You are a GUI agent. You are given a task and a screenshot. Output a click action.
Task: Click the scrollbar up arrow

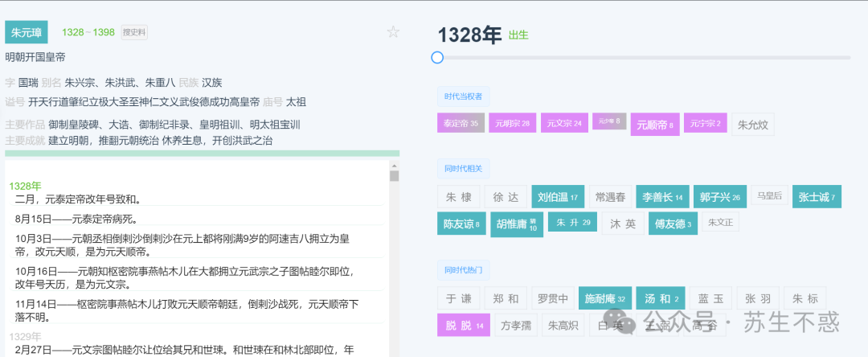[x=394, y=165]
